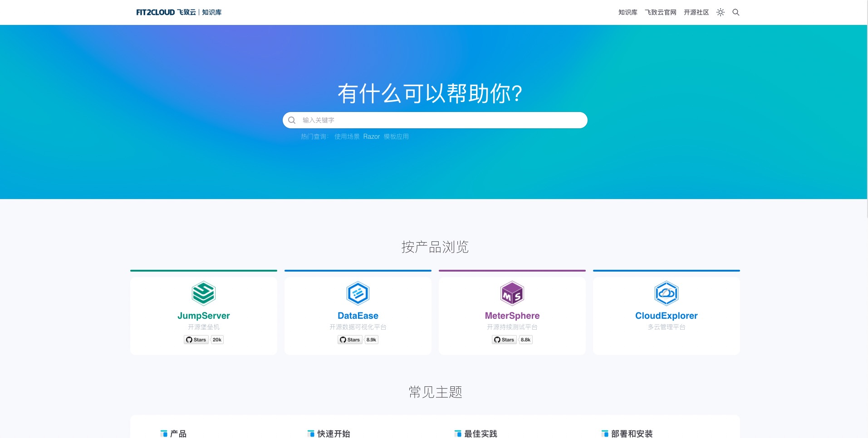Click the icon beside 最佳实践 heading

point(458,434)
